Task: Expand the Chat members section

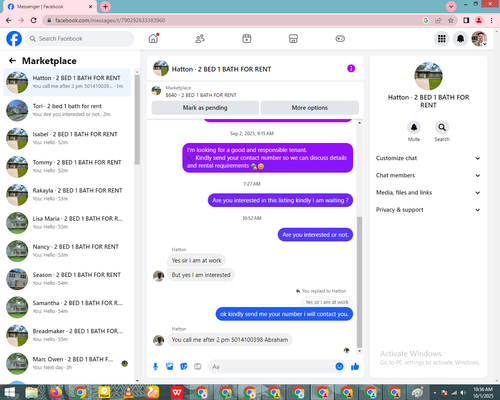Action: 428,175
